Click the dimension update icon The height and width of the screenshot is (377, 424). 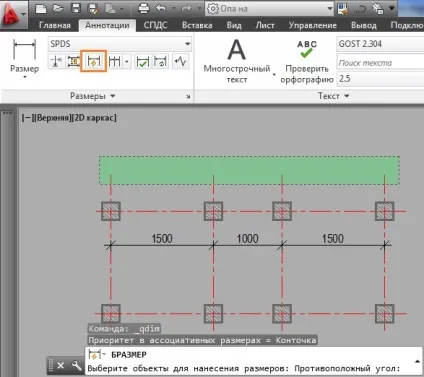(x=161, y=61)
